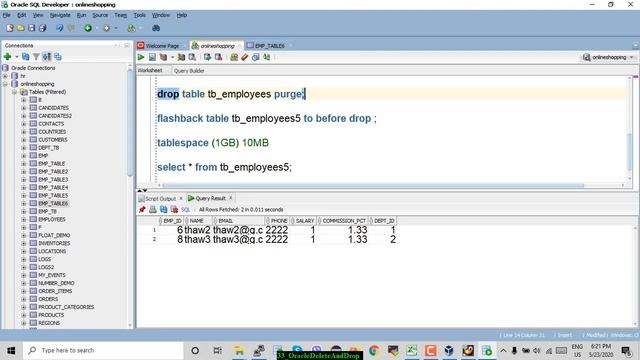Click the Autotrace icon
Viewport: 640px width, 360px height.
(x=181, y=57)
